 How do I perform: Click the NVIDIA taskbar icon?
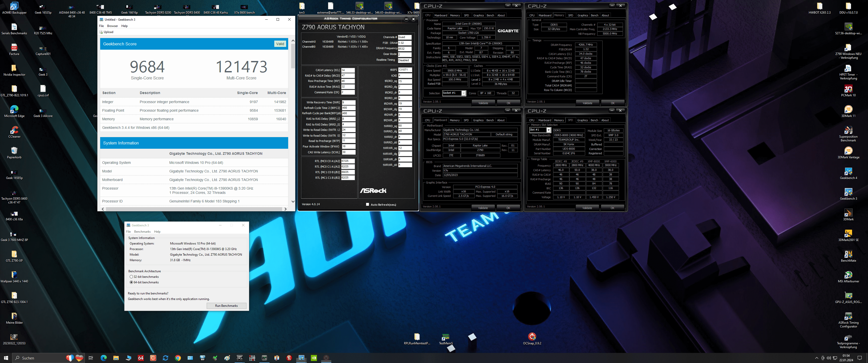[x=314, y=358]
